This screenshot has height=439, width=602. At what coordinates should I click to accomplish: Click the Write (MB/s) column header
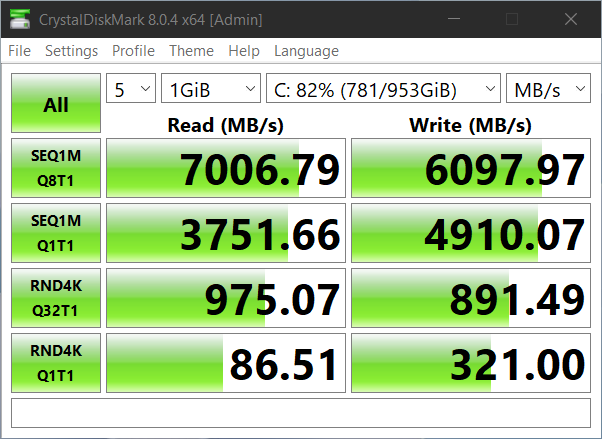[x=471, y=125]
